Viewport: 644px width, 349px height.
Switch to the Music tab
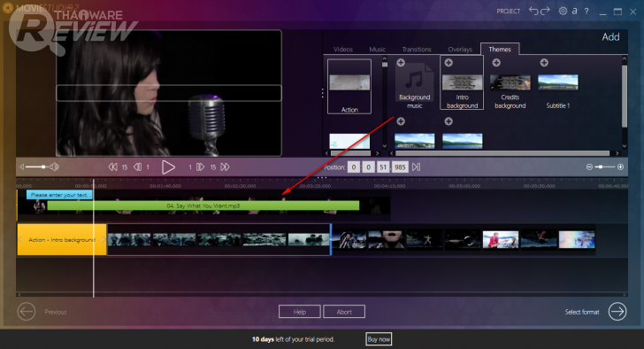tap(377, 50)
